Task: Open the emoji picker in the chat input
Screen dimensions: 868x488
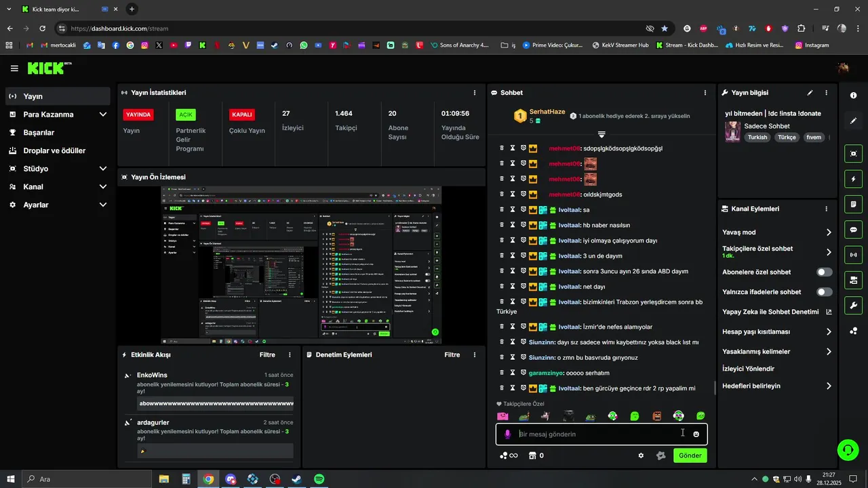Action: [696, 434]
